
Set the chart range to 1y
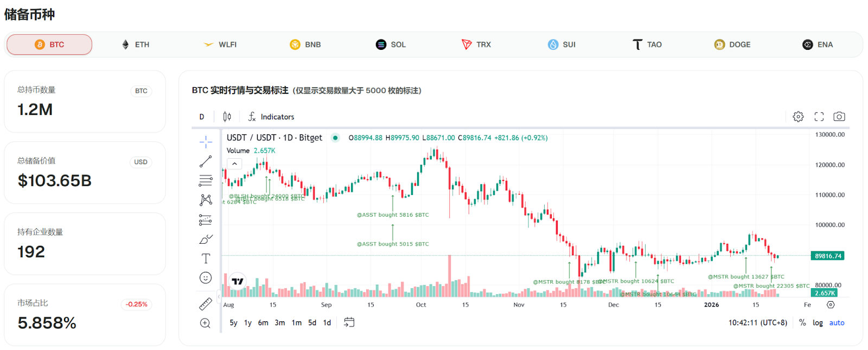coord(248,322)
